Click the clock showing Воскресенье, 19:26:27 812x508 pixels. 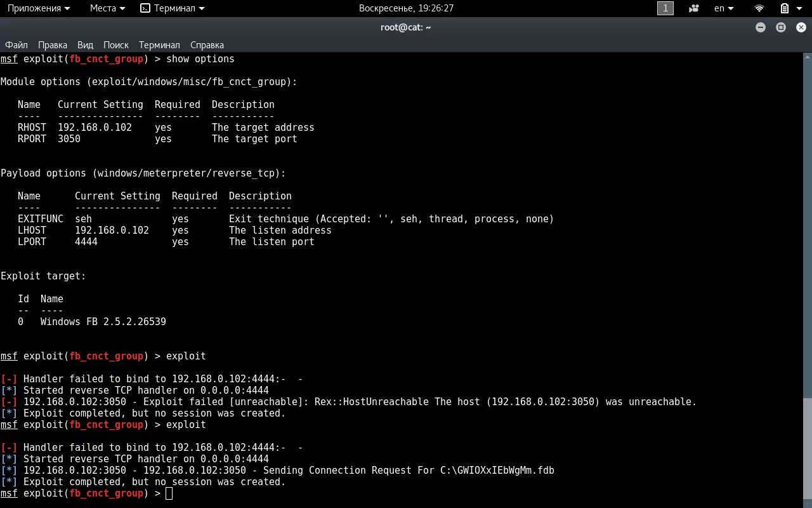click(x=406, y=8)
